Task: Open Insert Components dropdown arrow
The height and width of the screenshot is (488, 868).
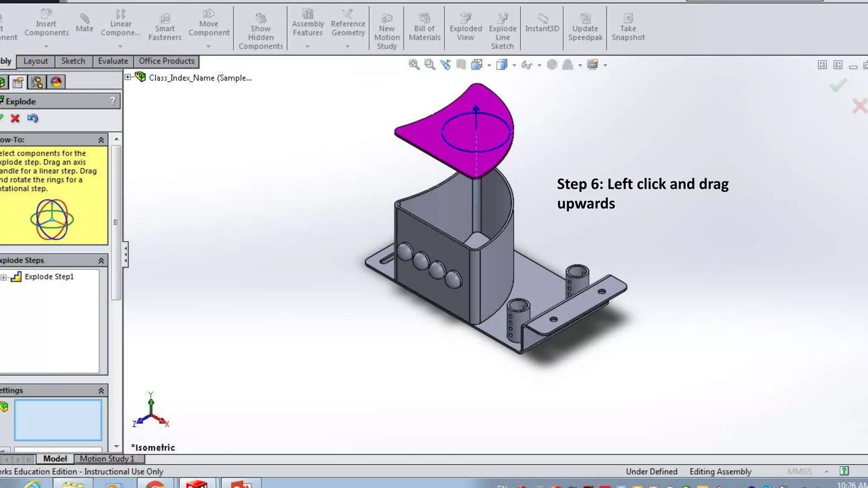Action: pos(46,46)
